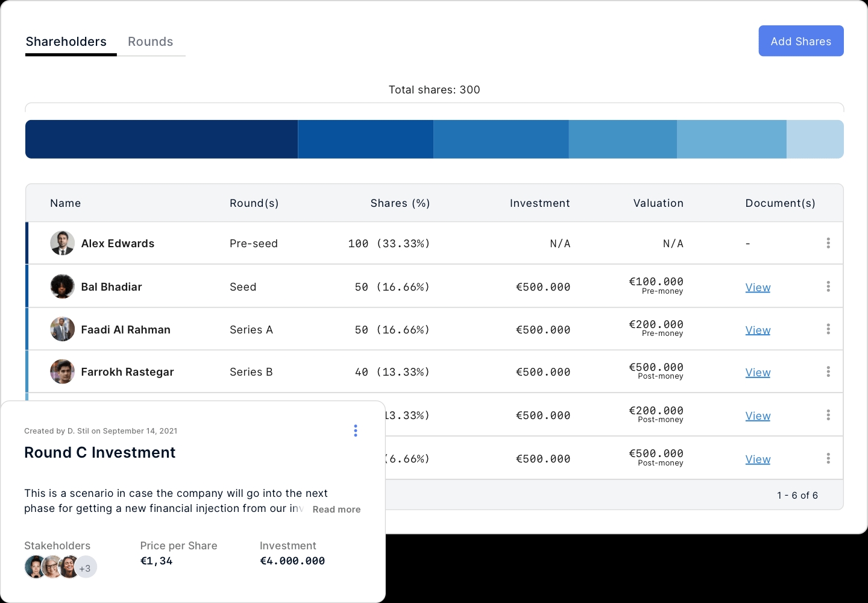Open the options menu for Faadi Al Rahman row
Image resolution: width=868 pixels, height=603 pixels.
click(x=828, y=329)
